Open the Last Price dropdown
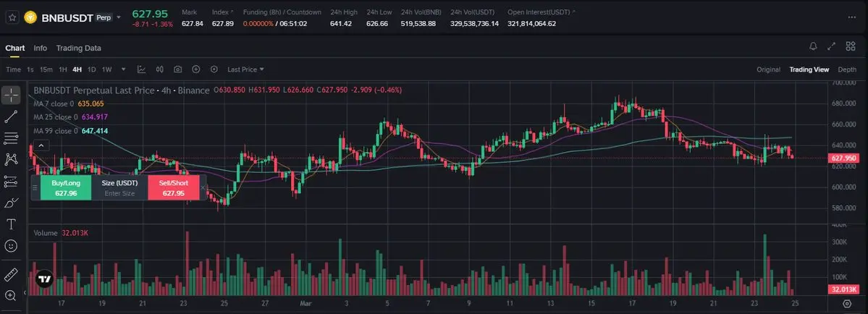The height and width of the screenshot is (314, 868). point(246,69)
